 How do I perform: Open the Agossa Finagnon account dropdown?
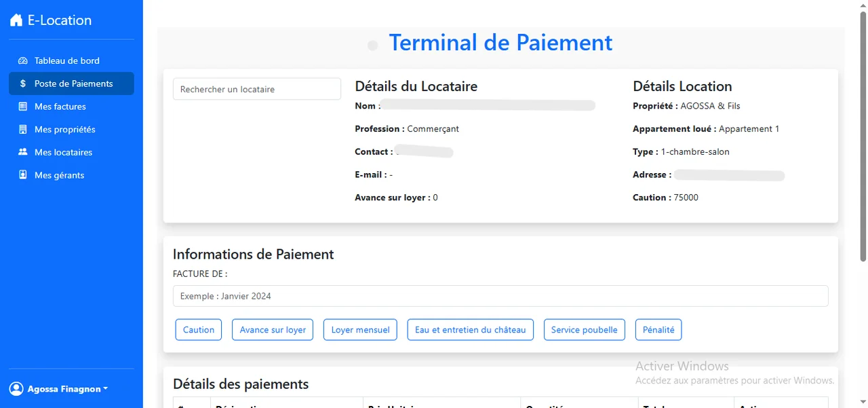(59, 389)
